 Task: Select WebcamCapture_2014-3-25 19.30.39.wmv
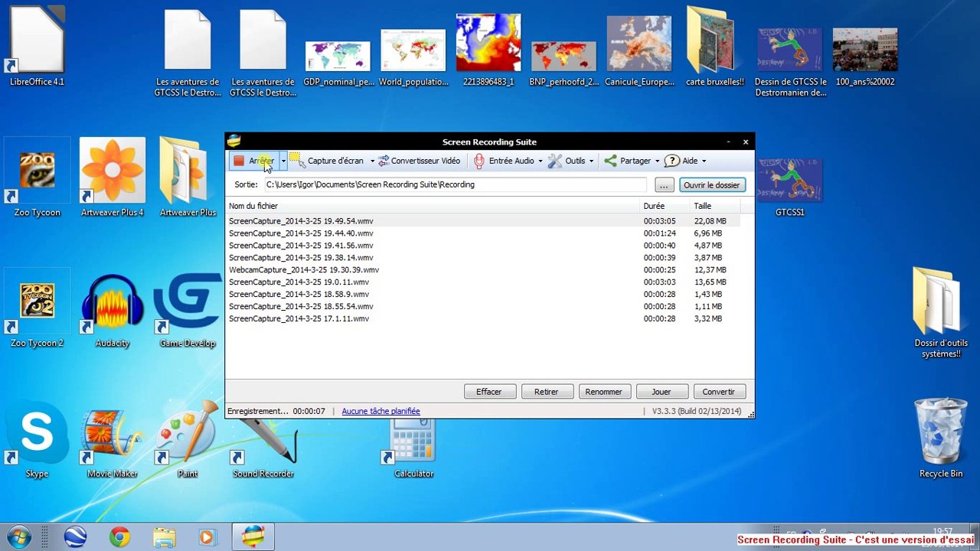pos(484,270)
